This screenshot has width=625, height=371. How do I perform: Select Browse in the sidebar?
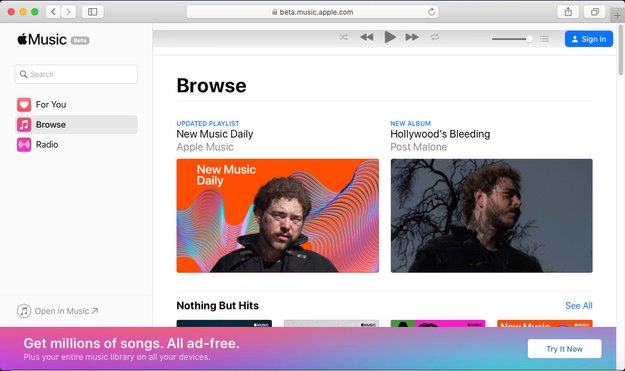[x=76, y=124]
